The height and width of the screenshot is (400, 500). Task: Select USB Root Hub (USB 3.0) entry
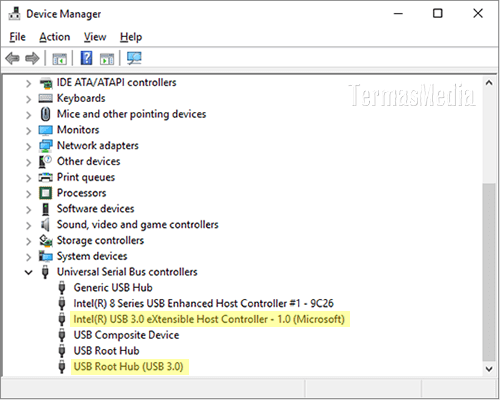(129, 367)
